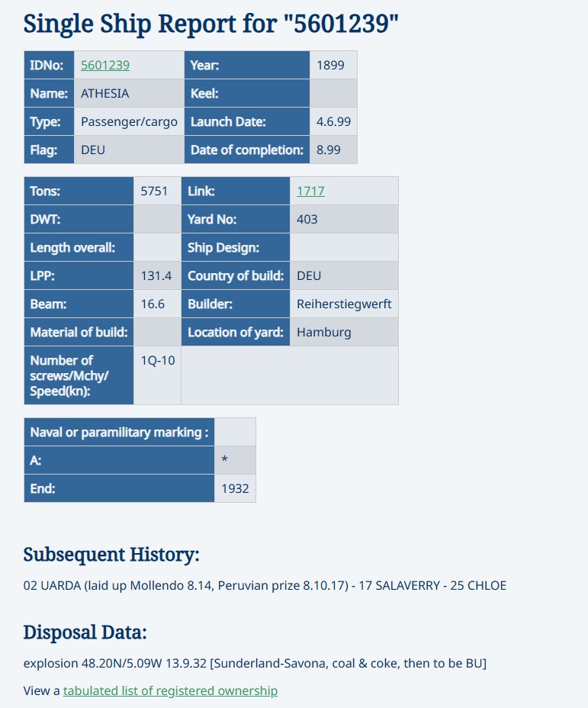Image resolution: width=588 pixels, height=708 pixels.
Task: Select the Location of yard Hamburg cell
Action: tap(344, 333)
